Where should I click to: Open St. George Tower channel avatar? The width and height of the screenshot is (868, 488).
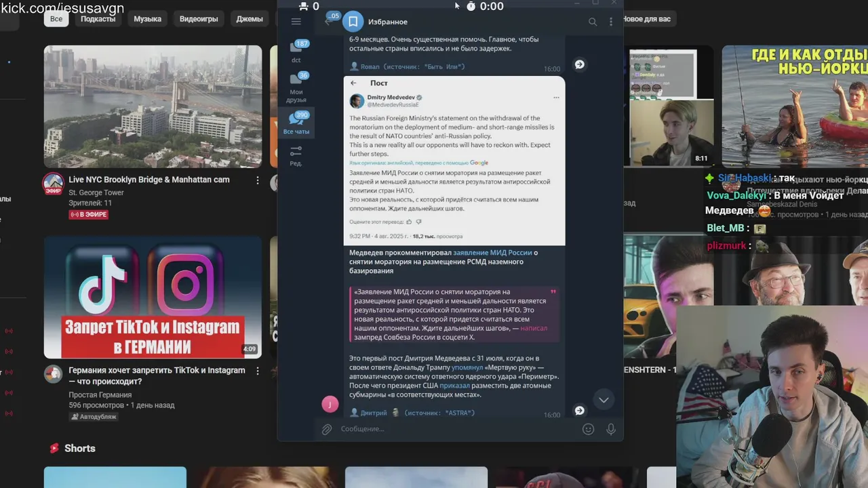click(54, 183)
